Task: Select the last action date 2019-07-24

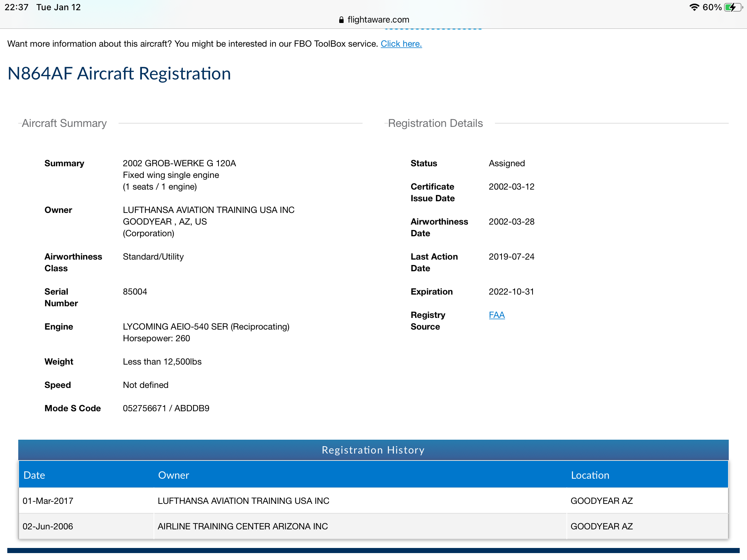Action: pos(512,257)
